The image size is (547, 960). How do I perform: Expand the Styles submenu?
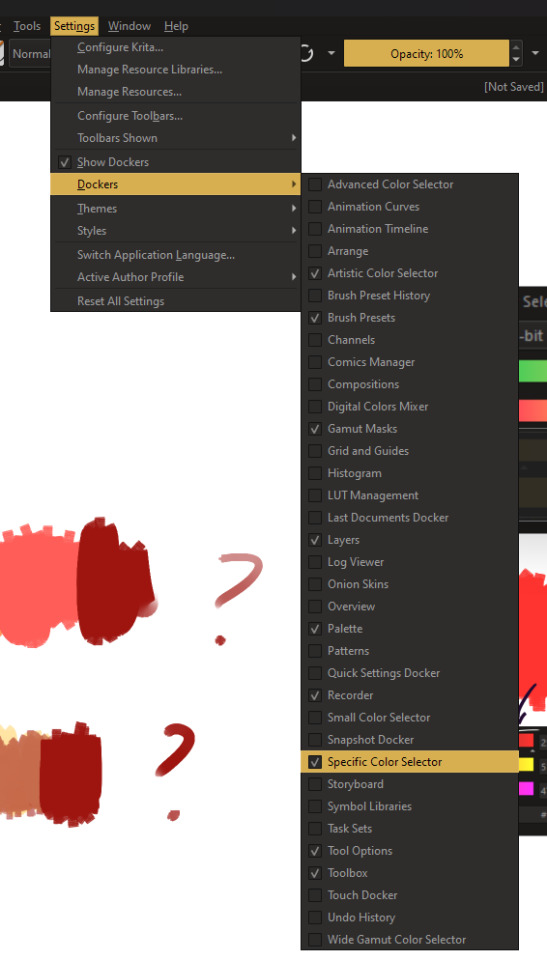(x=175, y=231)
